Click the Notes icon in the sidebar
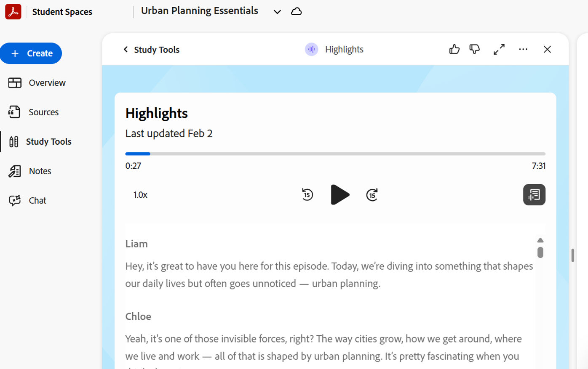The height and width of the screenshot is (369, 588). point(14,171)
